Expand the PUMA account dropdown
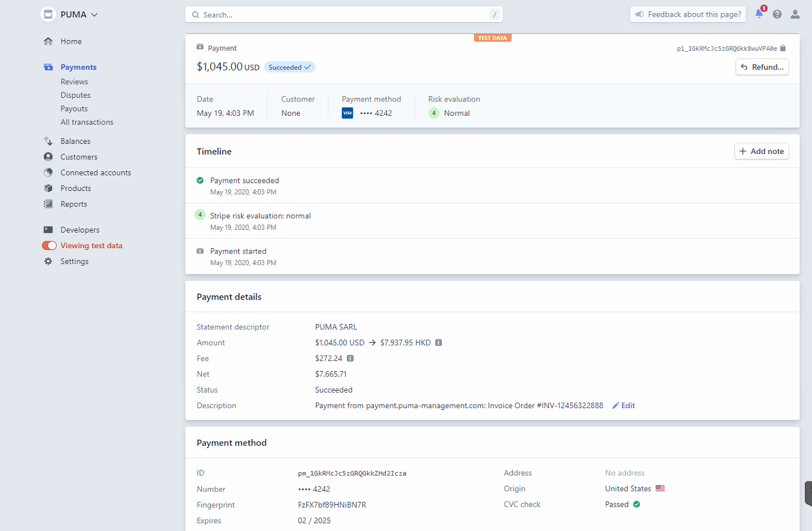The height and width of the screenshot is (531, 812). pos(94,14)
